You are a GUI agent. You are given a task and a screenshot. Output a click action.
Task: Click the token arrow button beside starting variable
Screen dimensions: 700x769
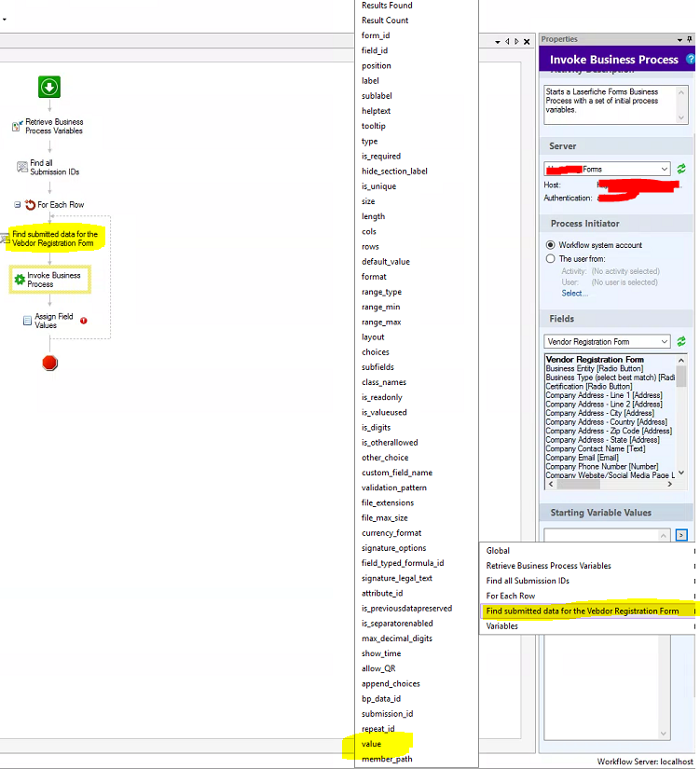click(x=681, y=535)
